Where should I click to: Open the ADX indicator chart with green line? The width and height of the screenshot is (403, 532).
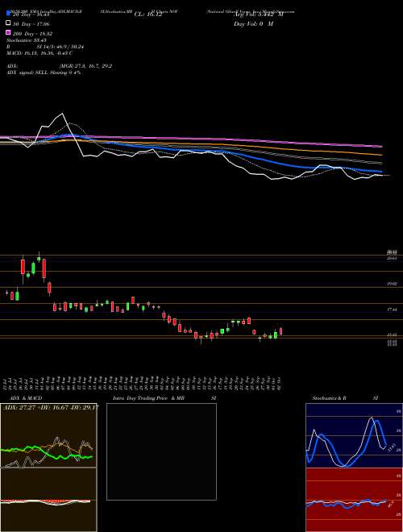point(48,435)
